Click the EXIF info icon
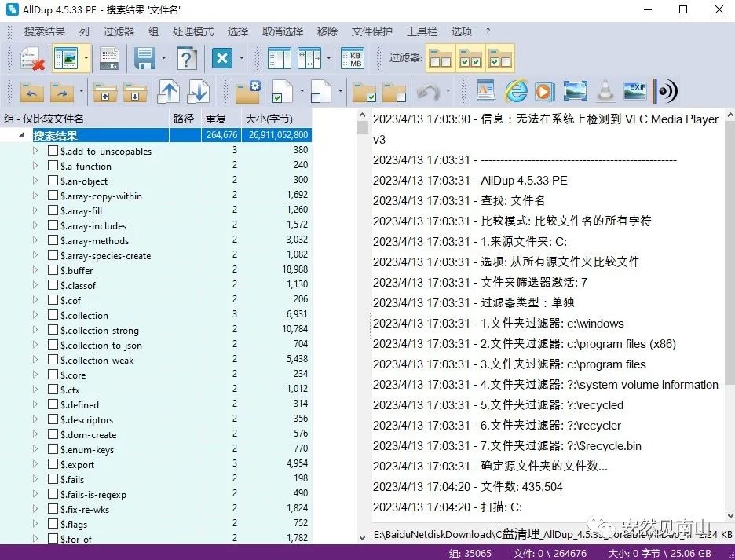 pyautogui.click(x=635, y=90)
